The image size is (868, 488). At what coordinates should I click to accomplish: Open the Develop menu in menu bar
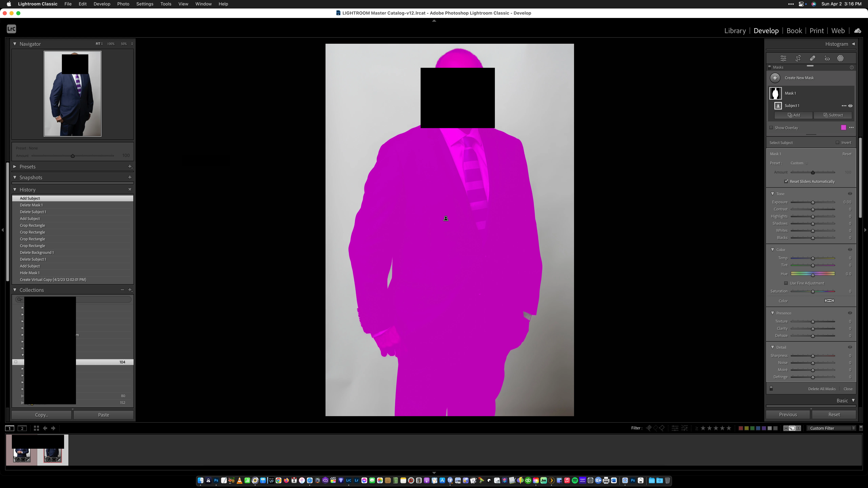(x=102, y=4)
